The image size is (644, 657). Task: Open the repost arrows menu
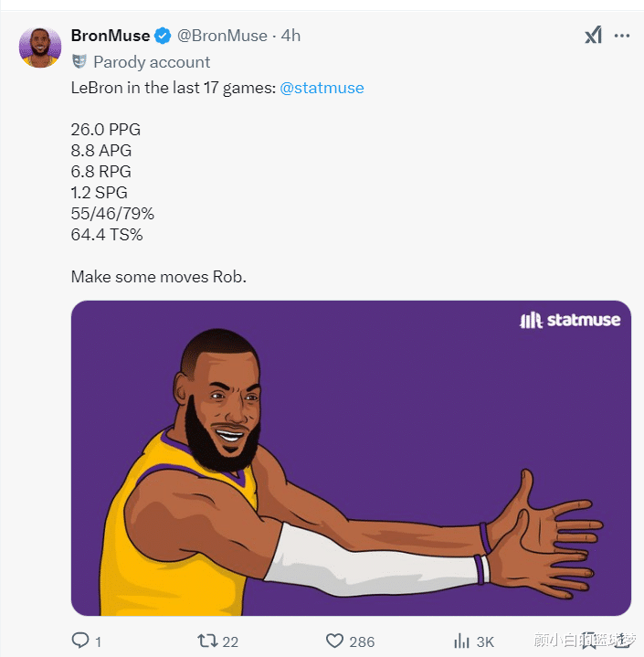(x=206, y=641)
